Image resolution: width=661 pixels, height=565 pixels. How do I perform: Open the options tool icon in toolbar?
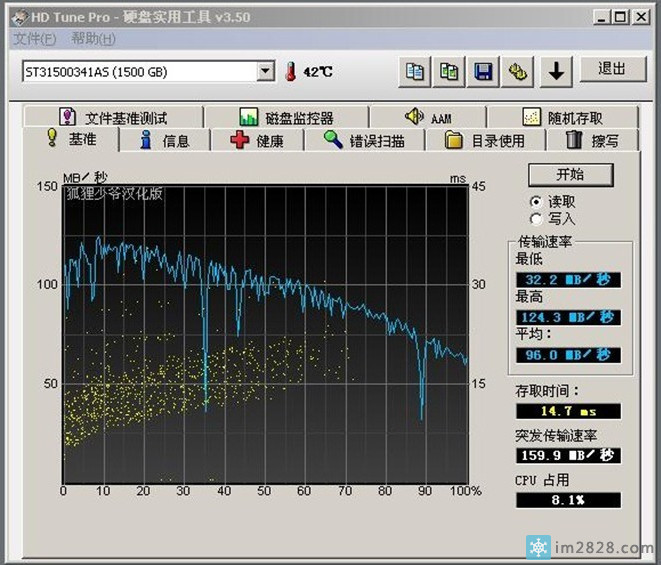(x=518, y=71)
